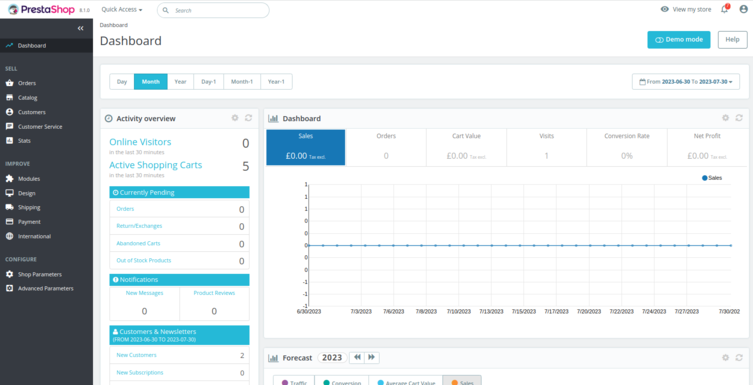753x385 pixels.
Task: Click the Design monitor icon in sidebar
Action: tap(9, 193)
